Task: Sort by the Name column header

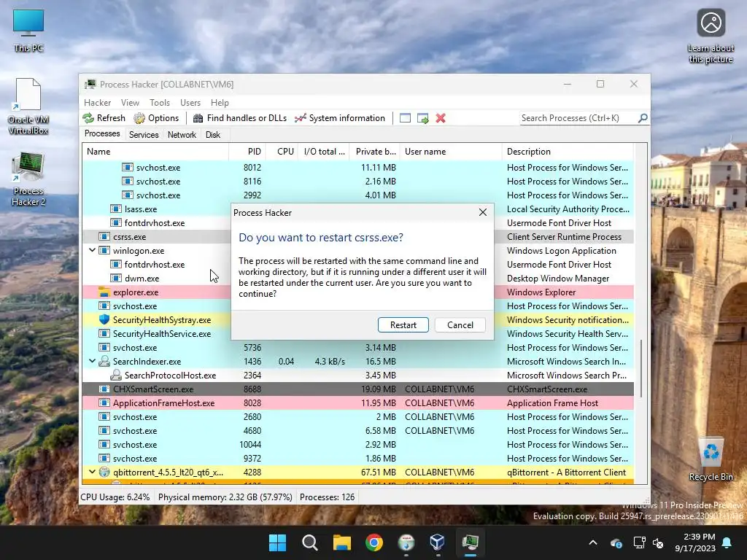Action: 155,152
